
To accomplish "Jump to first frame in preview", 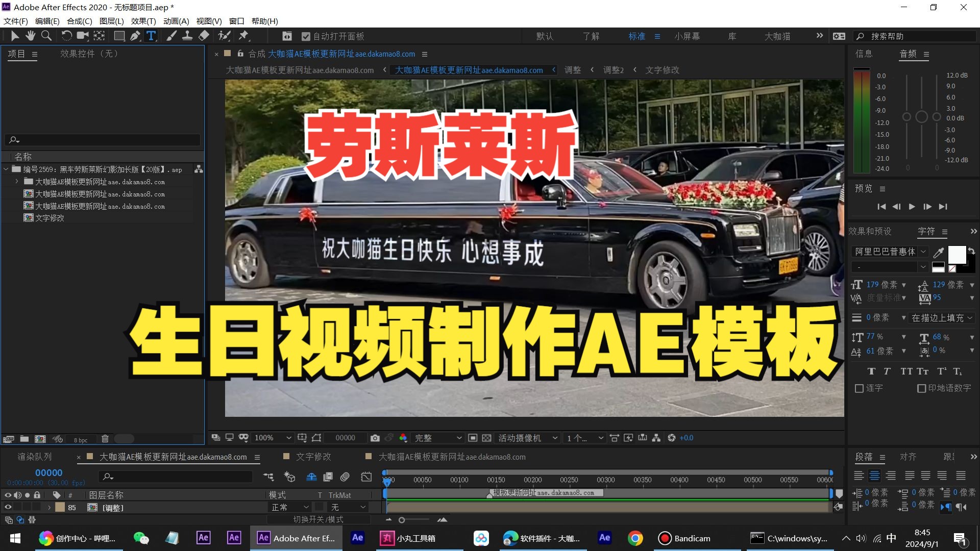I will point(881,207).
